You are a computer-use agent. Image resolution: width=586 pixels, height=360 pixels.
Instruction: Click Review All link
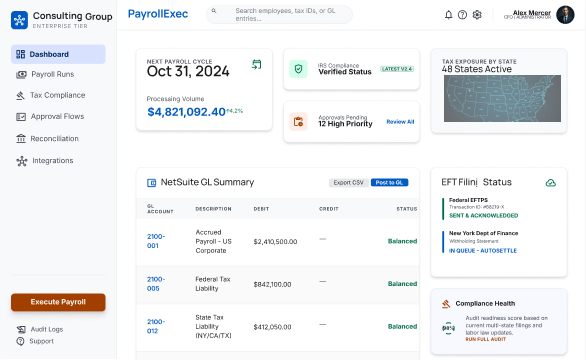point(400,122)
